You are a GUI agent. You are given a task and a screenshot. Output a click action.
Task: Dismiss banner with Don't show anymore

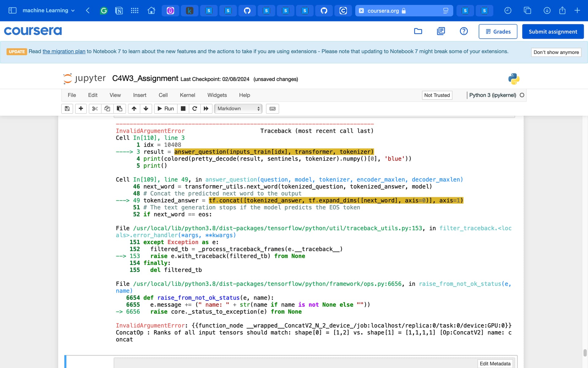pos(556,52)
